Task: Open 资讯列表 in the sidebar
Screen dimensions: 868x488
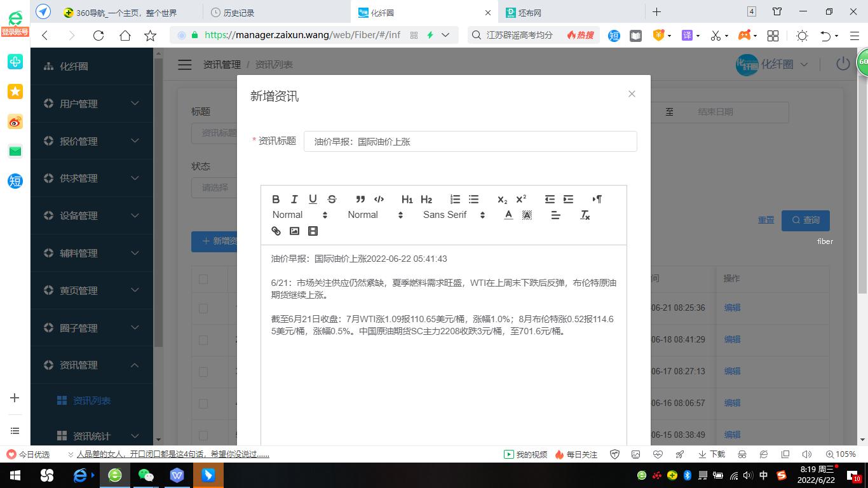Action: [92, 401]
